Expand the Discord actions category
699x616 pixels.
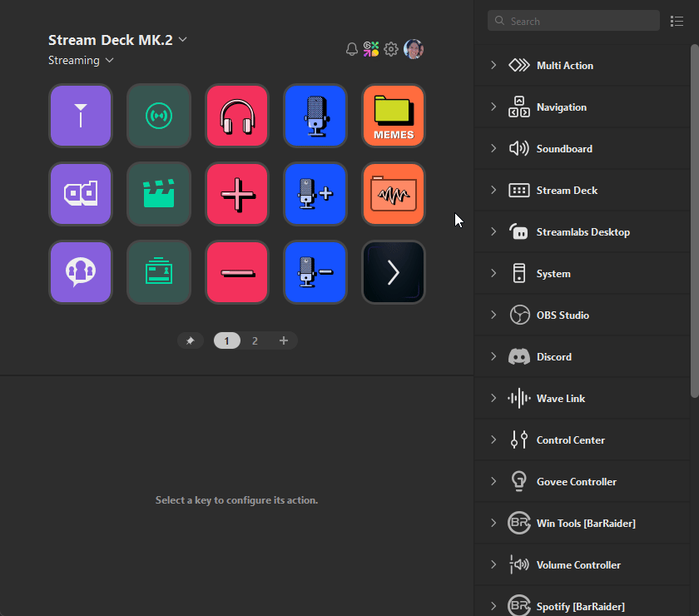(x=493, y=356)
